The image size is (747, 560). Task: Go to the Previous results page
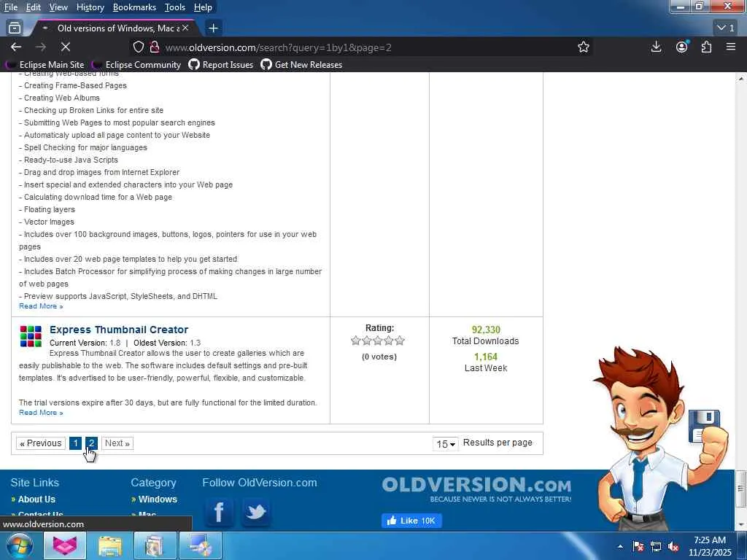pyautogui.click(x=41, y=443)
